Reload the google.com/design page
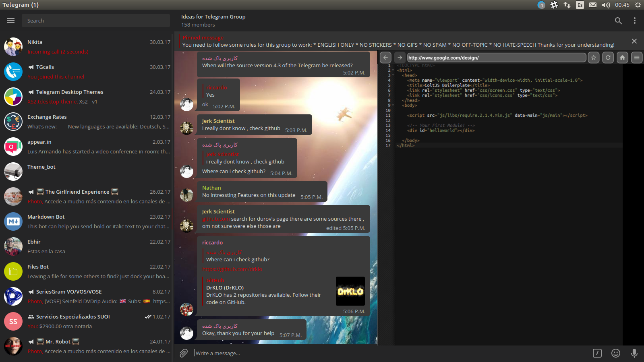This screenshot has height=362, width=644. [x=608, y=58]
